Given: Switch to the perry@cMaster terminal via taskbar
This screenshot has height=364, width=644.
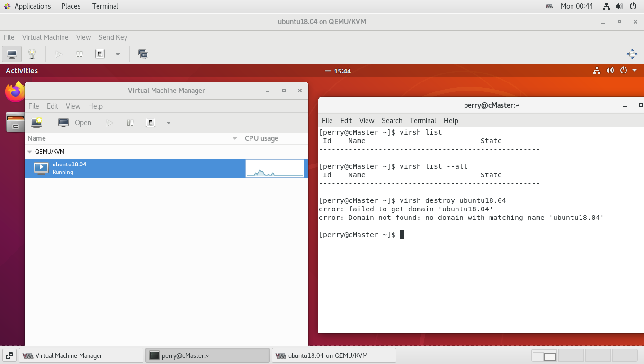Looking at the screenshot, I should coord(207,355).
